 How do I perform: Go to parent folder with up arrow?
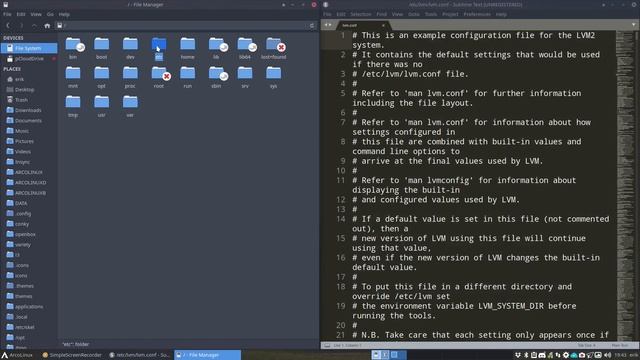click(34, 26)
